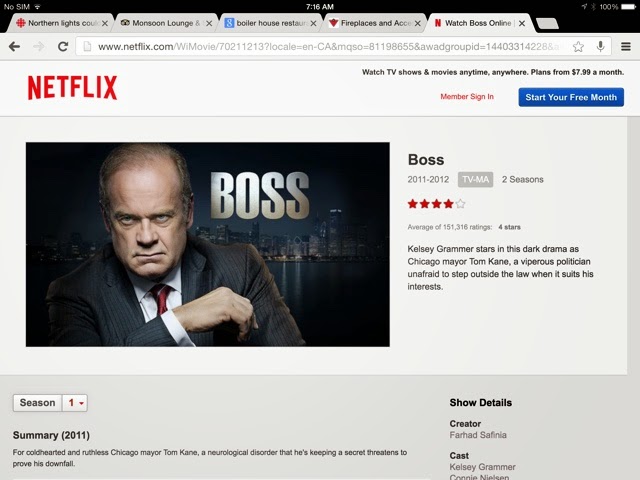This screenshot has height=480, width=640.
Task: Switch to boiler house restaurant tab
Action: (267, 23)
